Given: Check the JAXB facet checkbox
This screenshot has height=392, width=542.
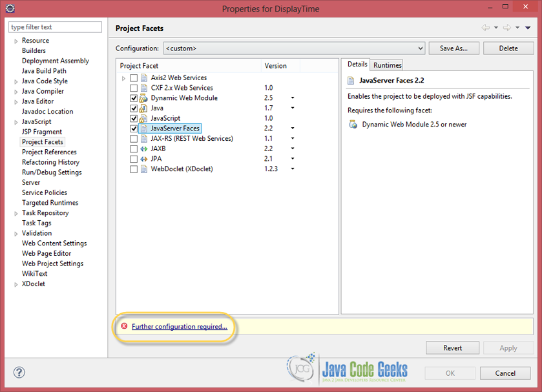Looking at the screenshot, I should pos(134,149).
